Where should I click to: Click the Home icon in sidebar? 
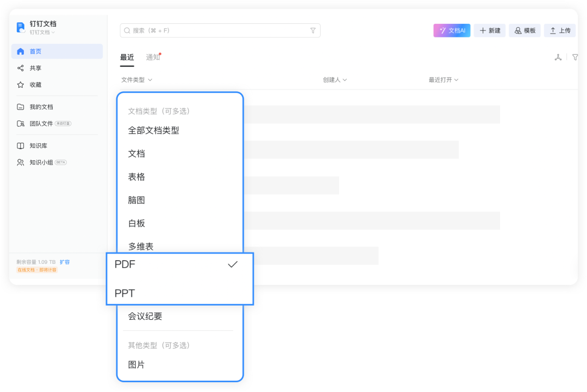click(x=21, y=52)
